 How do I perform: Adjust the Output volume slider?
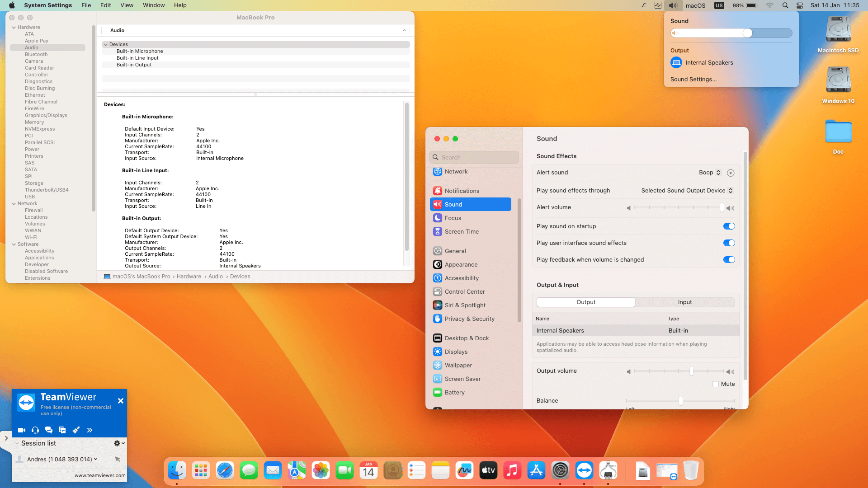coord(678,371)
